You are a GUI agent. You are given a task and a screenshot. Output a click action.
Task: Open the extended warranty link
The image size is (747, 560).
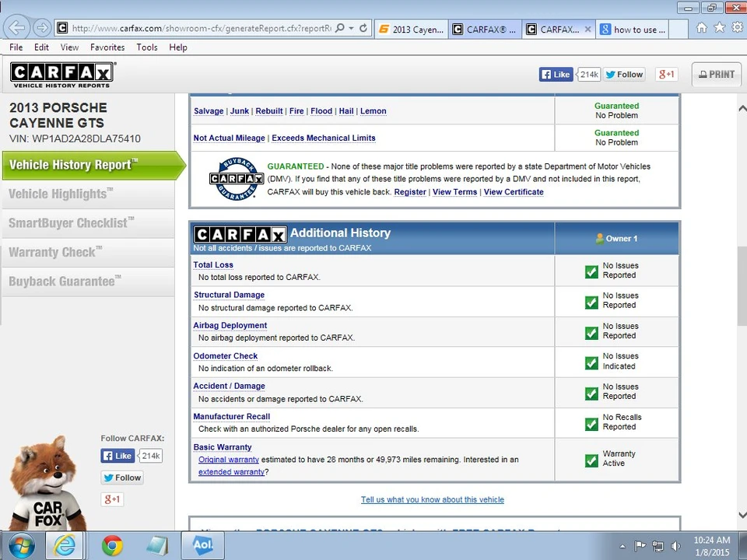click(x=231, y=472)
